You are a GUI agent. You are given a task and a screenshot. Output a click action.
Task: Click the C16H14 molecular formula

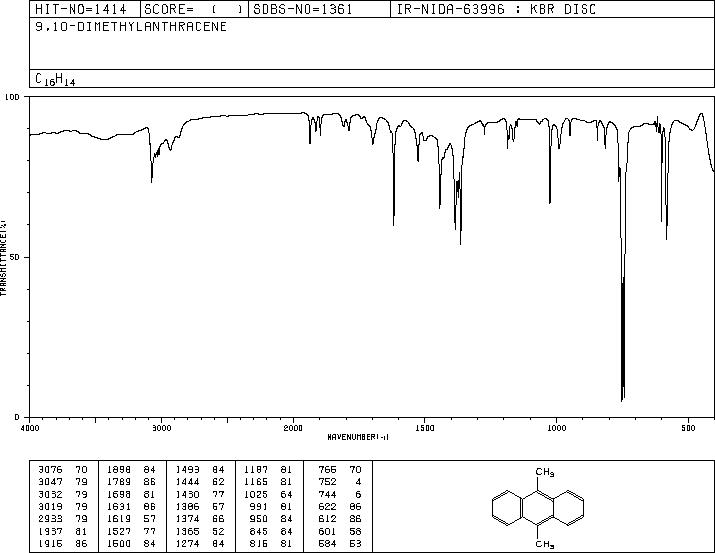55,79
